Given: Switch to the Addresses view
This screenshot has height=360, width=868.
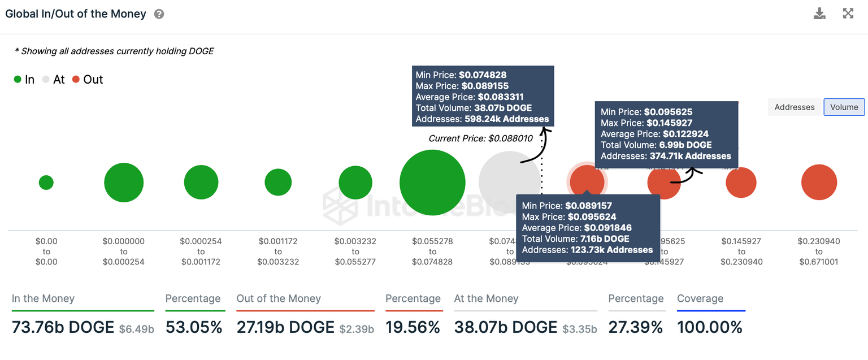Looking at the screenshot, I should (794, 107).
